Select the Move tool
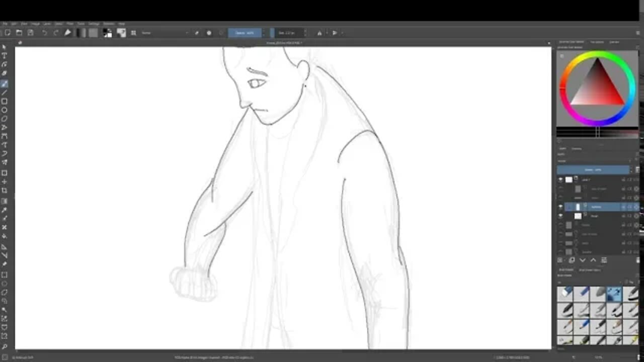Image resolution: width=644 pixels, height=362 pixels. coord(5,182)
